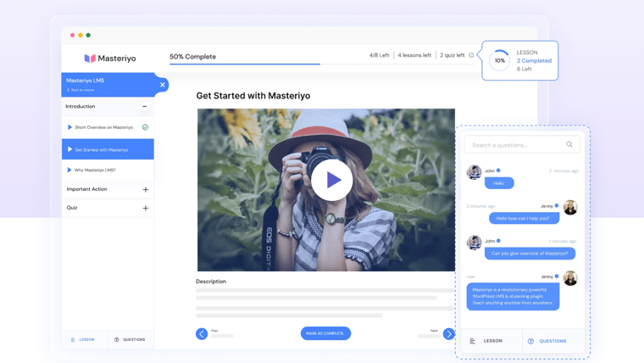The height and width of the screenshot is (363, 644).
Task: Go to next lesson arrow
Action: [449, 334]
